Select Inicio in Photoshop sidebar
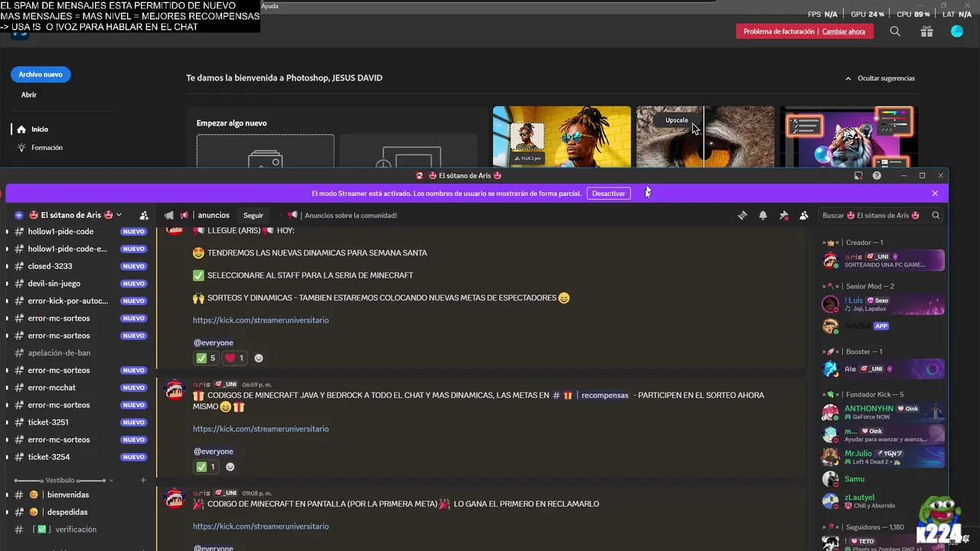 [x=40, y=129]
